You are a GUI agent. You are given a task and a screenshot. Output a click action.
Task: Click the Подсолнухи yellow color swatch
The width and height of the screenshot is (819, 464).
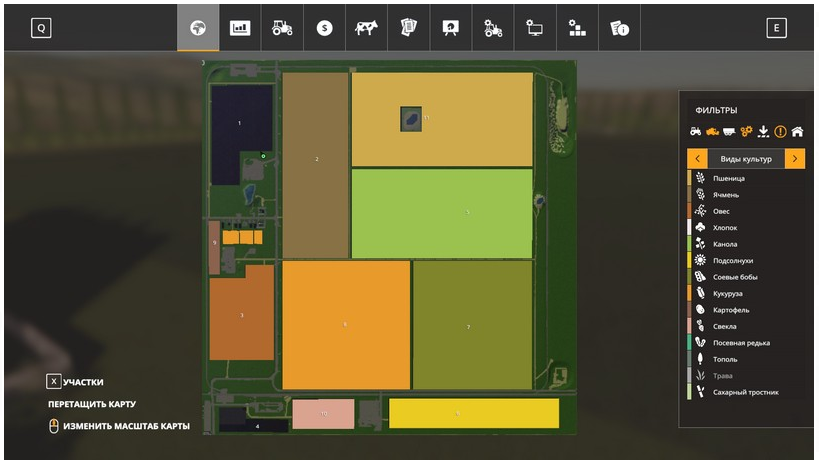coord(689,260)
